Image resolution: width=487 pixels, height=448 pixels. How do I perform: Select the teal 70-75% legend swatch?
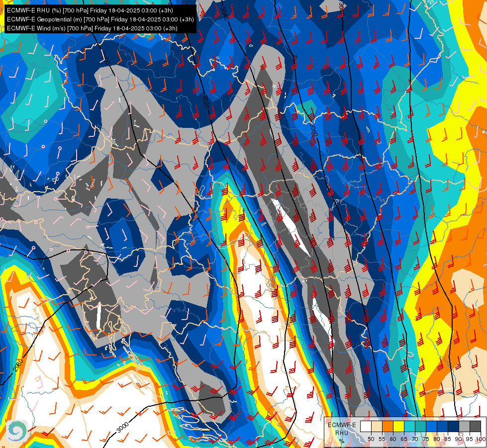coord(420,426)
